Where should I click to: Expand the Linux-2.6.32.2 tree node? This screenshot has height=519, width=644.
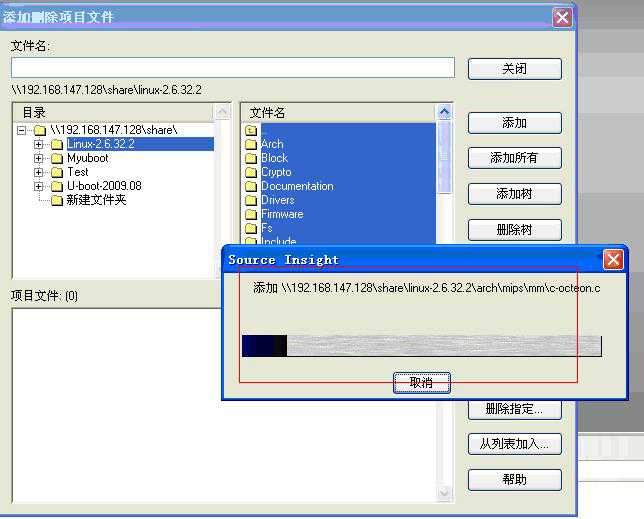point(39,144)
